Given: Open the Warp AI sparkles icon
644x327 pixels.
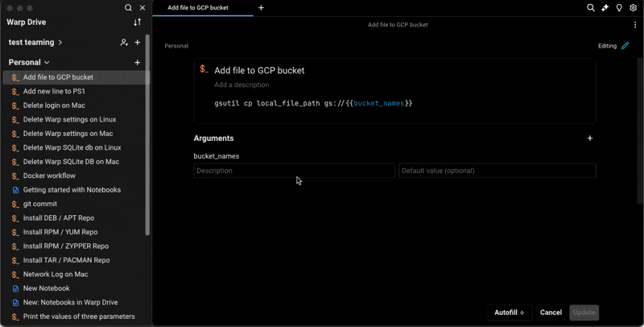Looking at the screenshot, I should click(605, 7).
